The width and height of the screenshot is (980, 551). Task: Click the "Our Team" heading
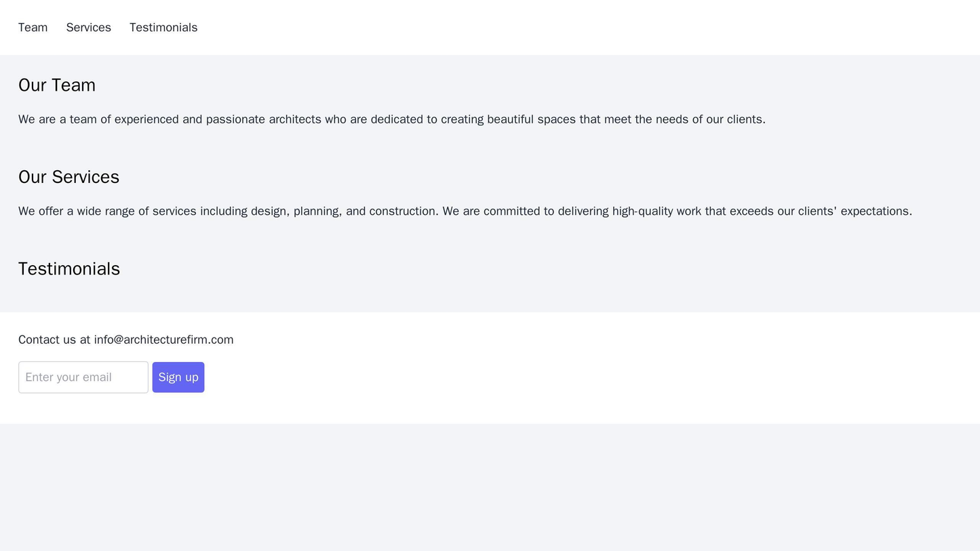57,85
